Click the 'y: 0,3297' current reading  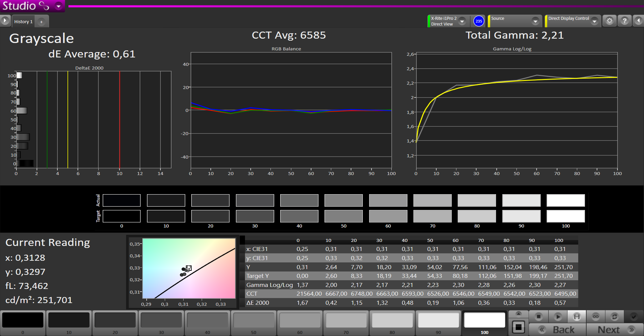(x=25, y=272)
